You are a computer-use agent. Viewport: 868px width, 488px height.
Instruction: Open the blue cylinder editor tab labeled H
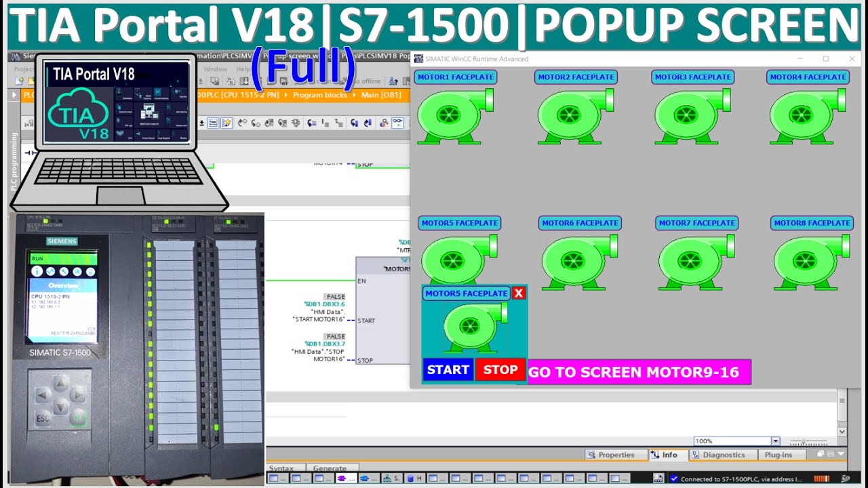415,479
